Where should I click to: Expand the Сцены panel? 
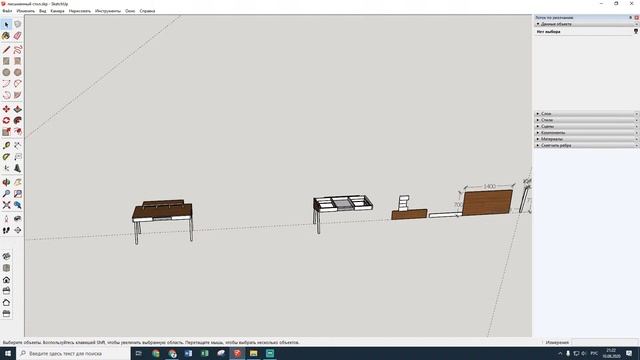(586, 126)
